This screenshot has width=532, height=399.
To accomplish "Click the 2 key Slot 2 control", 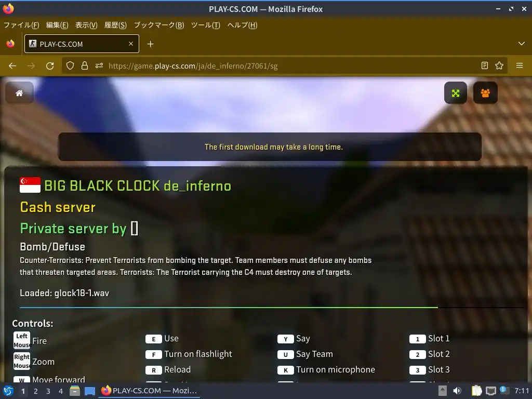I will click(x=430, y=354).
